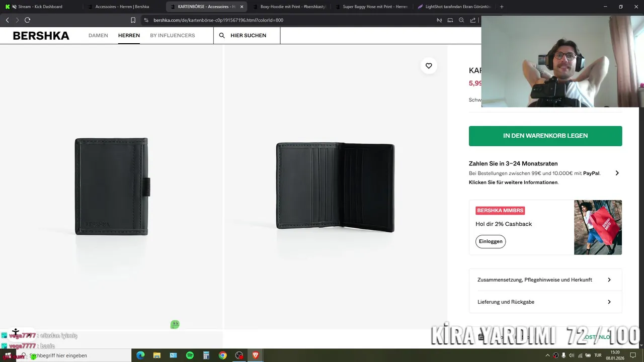
Task: Open the opened wallet product image
Action: tap(336, 187)
